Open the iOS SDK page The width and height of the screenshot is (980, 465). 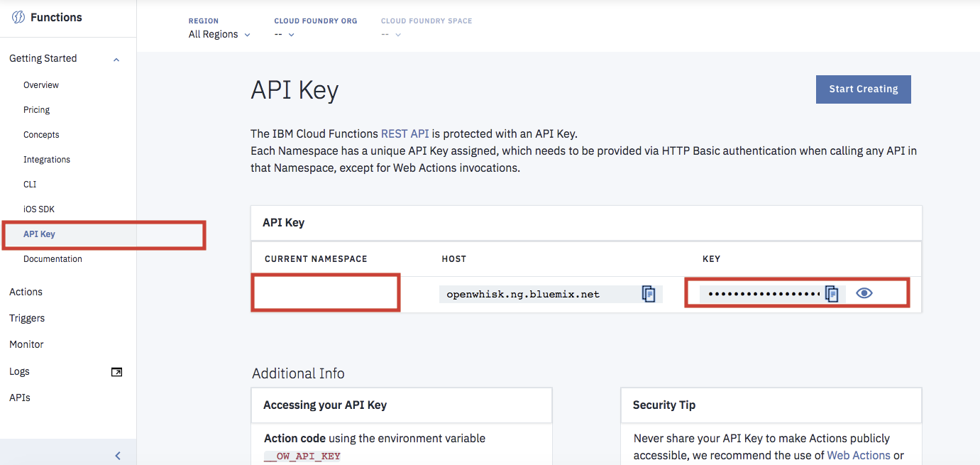coord(39,209)
